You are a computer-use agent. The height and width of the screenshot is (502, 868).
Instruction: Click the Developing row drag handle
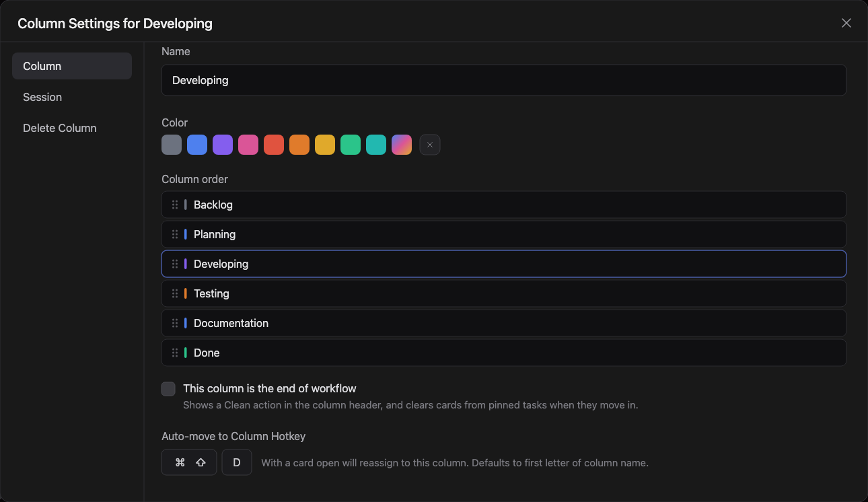175,264
